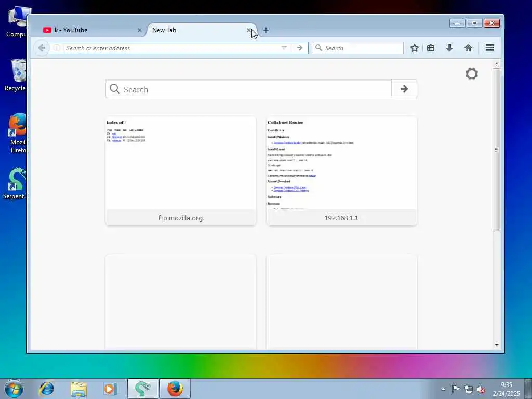The height and width of the screenshot is (399, 532).
Task: Open the network tray icon
Action: coord(468,389)
